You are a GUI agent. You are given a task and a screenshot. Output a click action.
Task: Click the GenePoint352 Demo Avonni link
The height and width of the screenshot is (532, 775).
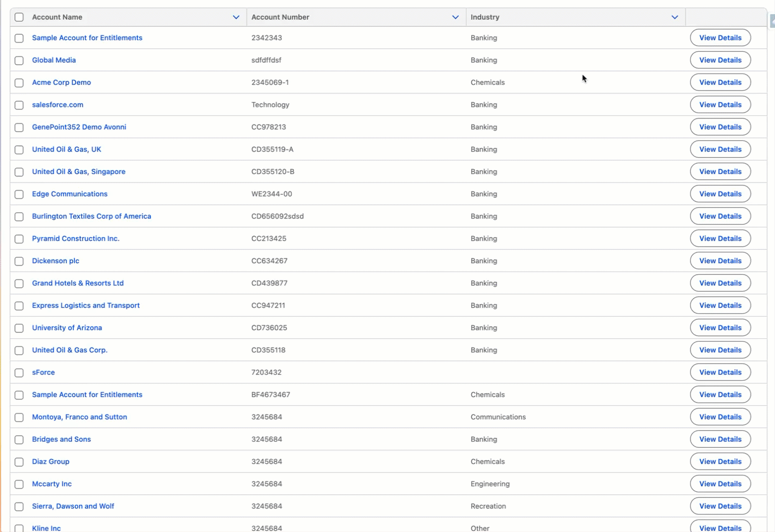coord(79,127)
